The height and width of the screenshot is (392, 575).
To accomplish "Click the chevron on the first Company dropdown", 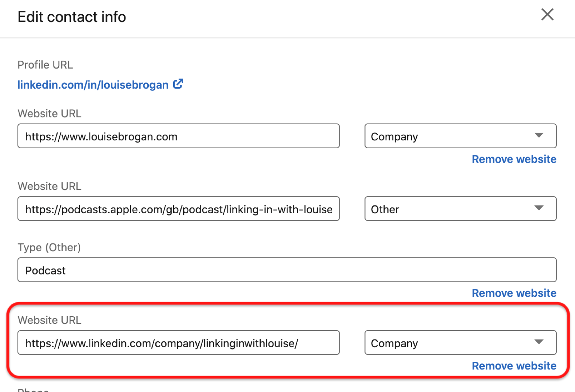I will (539, 136).
